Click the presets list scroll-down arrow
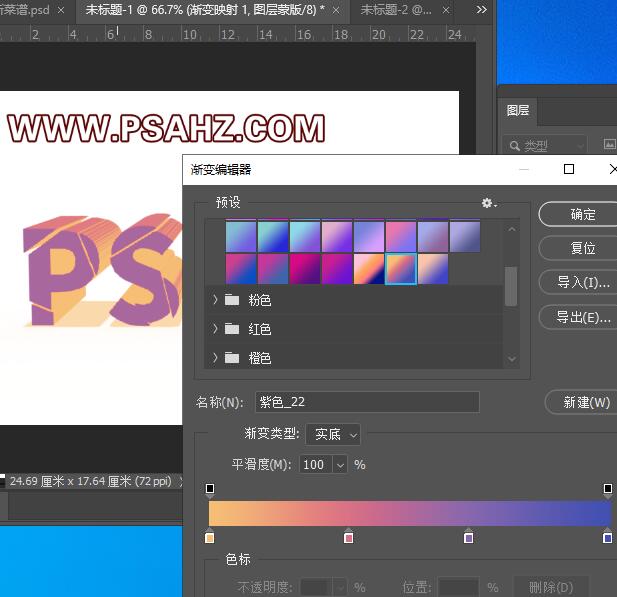Image resolution: width=617 pixels, height=597 pixels. coord(512,359)
